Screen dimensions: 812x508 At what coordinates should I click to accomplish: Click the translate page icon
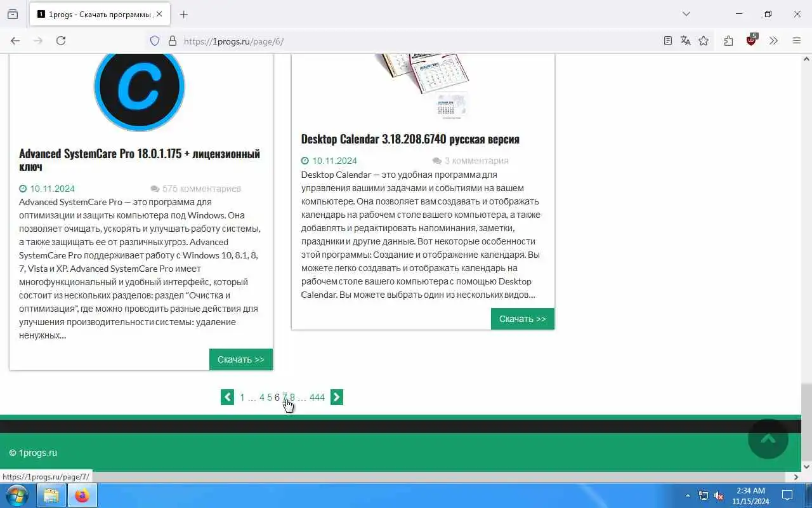pos(686,41)
